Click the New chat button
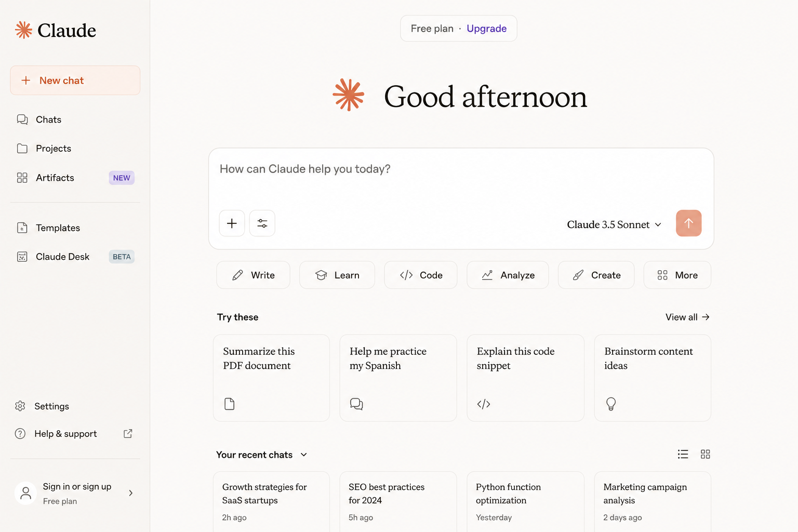Screen dimensions: 798x532 [75, 81]
